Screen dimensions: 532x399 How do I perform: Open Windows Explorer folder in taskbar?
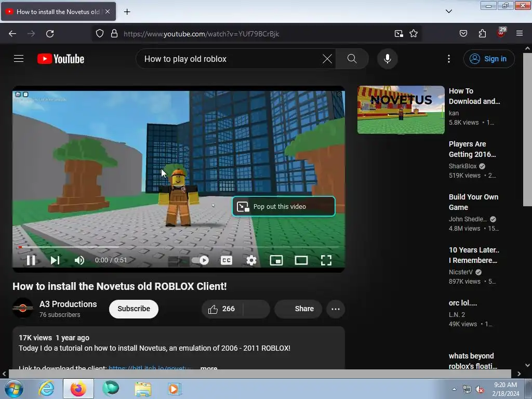pos(143,389)
